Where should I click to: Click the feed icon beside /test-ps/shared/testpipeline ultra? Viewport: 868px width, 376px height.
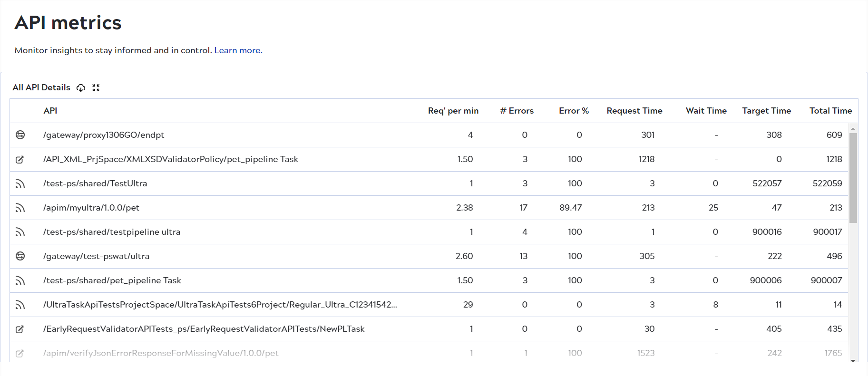pos(20,232)
